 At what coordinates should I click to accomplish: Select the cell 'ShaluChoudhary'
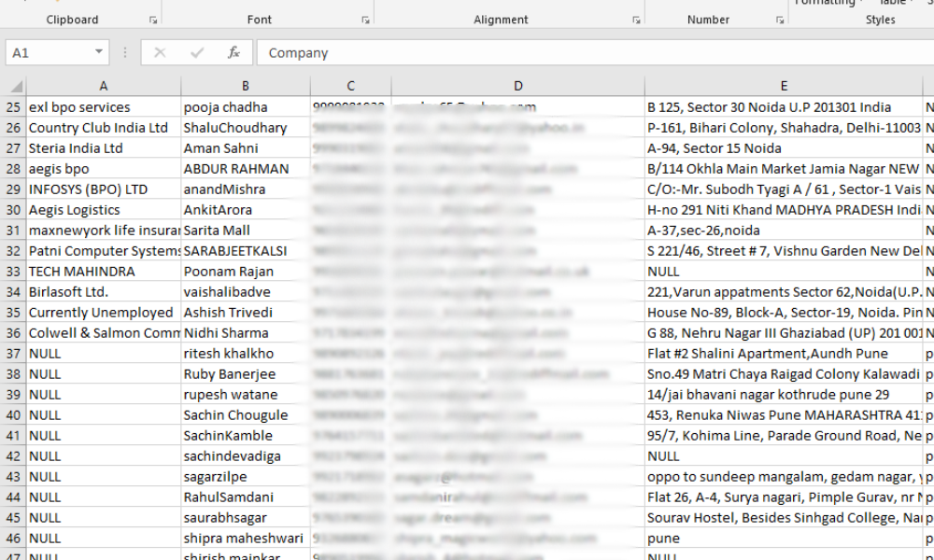click(246, 128)
